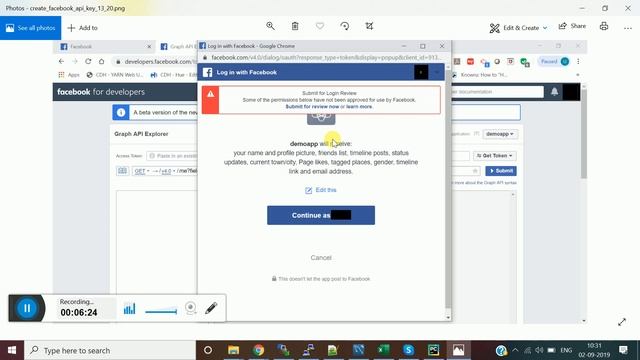Open the Action Center notifications icon

(x=624, y=350)
